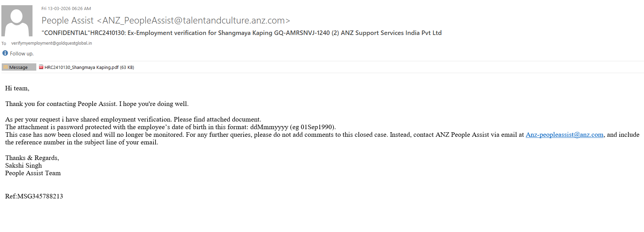Click the Thanks & Regards closing line
This screenshot has height=232, width=644.
click(32, 158)
